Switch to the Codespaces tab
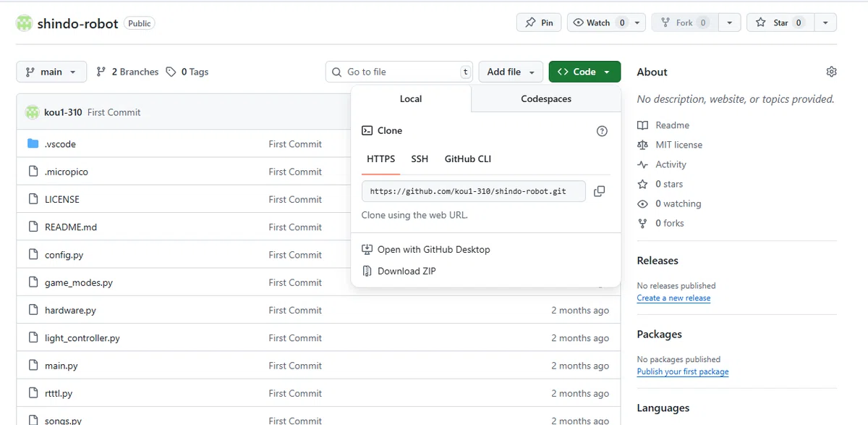Image resolution: width=868 pixels, height=425 pixels. [546, 98]
